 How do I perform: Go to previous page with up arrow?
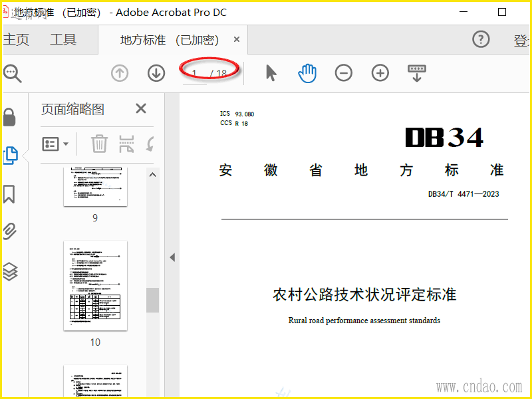point(120,73)
